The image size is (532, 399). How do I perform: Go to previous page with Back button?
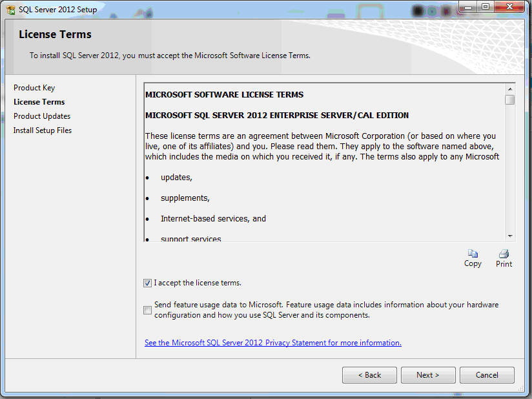tap(369, 375)
